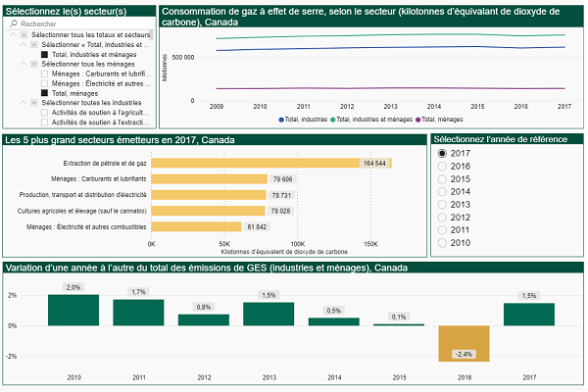Choose 2010 as the reference year
The image size is (588, 392).
443,242
